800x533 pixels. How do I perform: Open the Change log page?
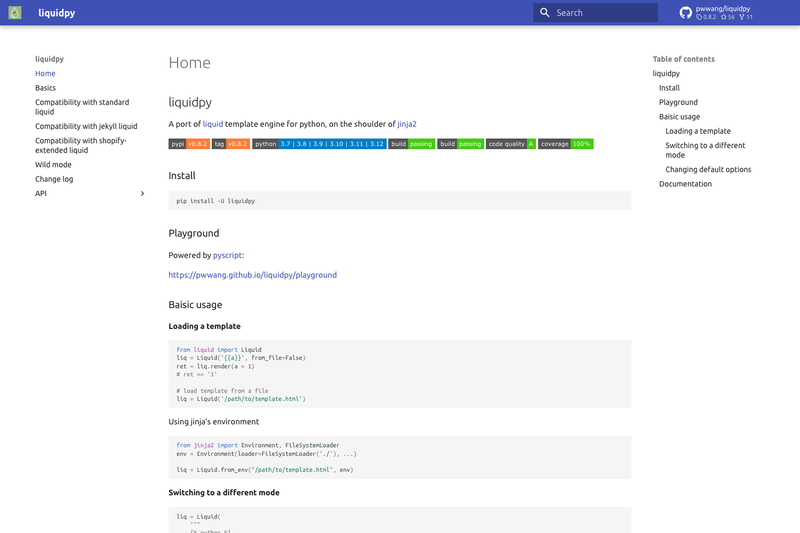coord(54,179)
